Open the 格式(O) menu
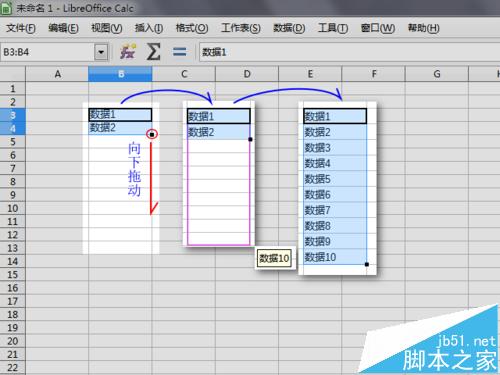 tap(192, 28)
